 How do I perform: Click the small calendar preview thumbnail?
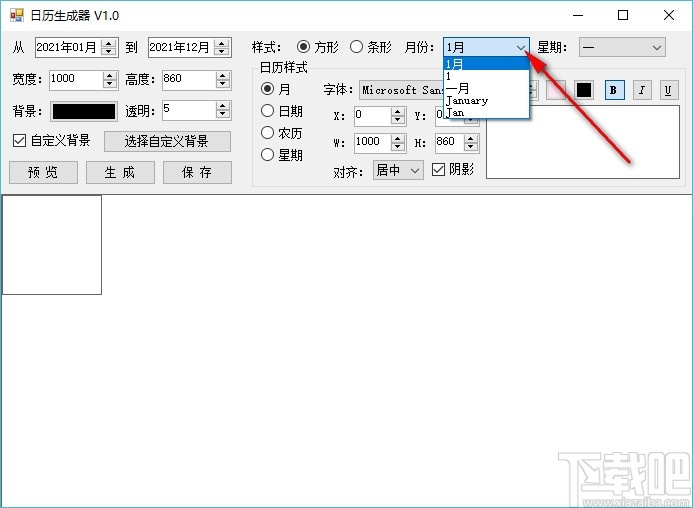tap(52, 245)
